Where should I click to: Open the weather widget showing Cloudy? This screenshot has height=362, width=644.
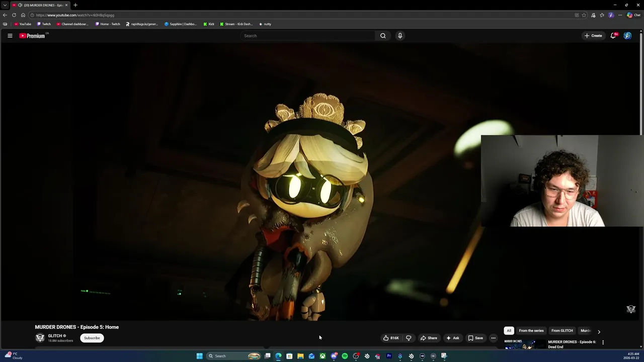coord(13,356)
